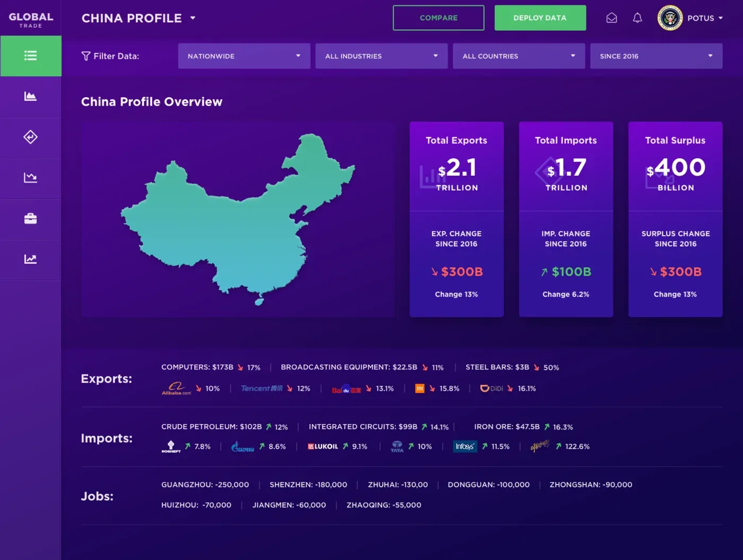Click the Baidu logo in Exports

(347, 389)
